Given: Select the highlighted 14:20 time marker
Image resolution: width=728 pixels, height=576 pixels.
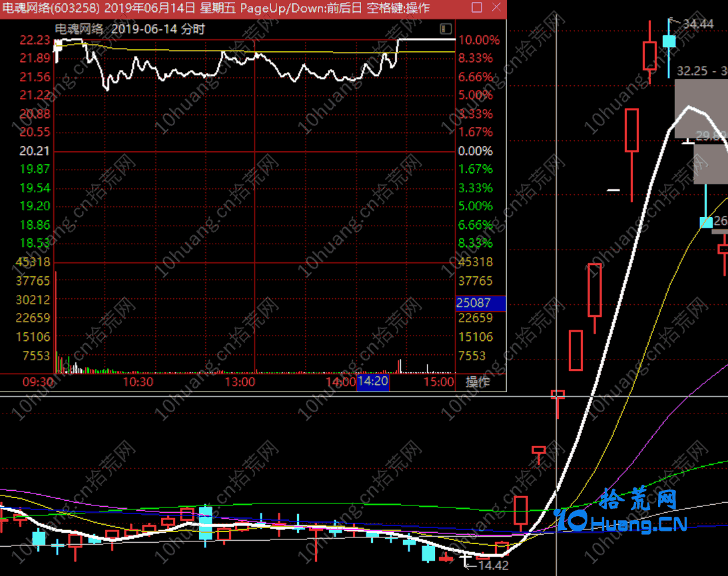Looking at the screenshot, I should click(373, 382).
